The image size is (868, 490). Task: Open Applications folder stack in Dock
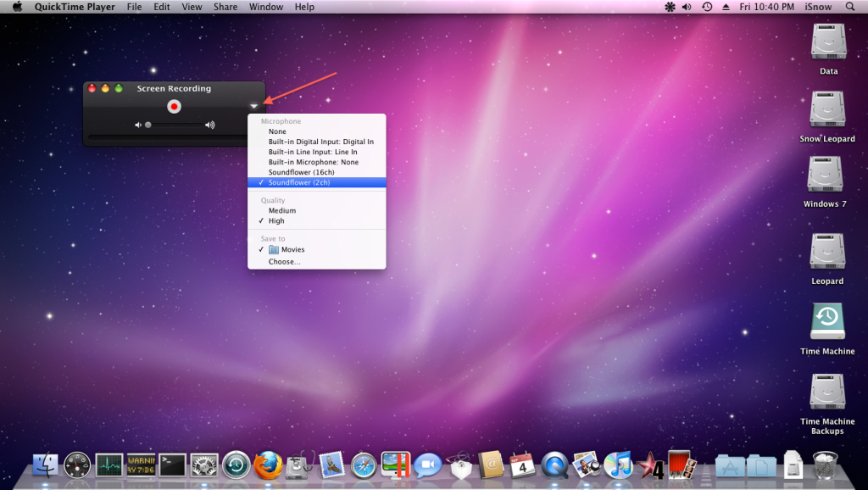pyautogui.click(x=730, y=465)
